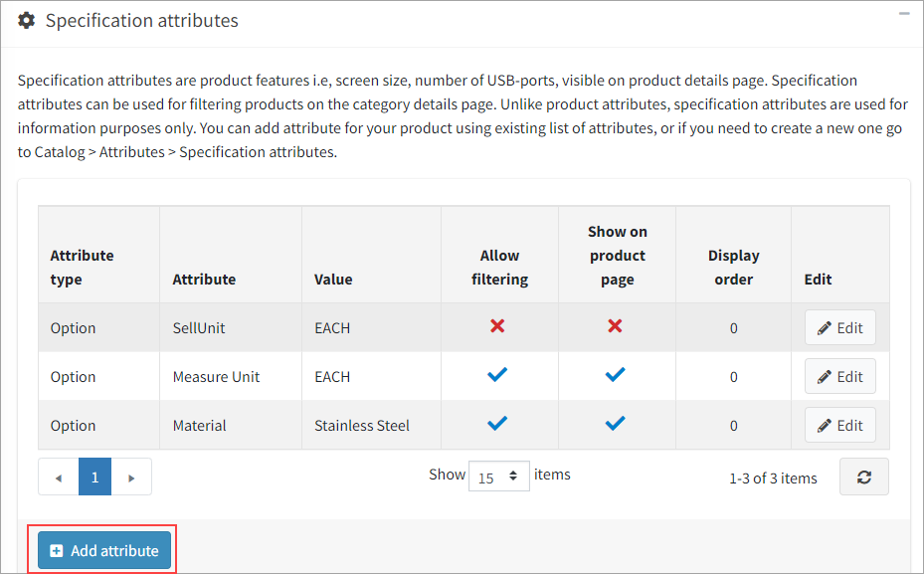Image resolution: width=924 pixels, height=574 pixels.
Task: Click red X under Allow filtering for SellUnit
Action: pos(498,326)
